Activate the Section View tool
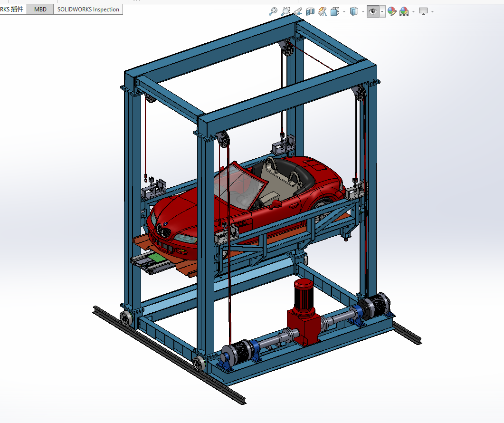 (x=310, y=11)
